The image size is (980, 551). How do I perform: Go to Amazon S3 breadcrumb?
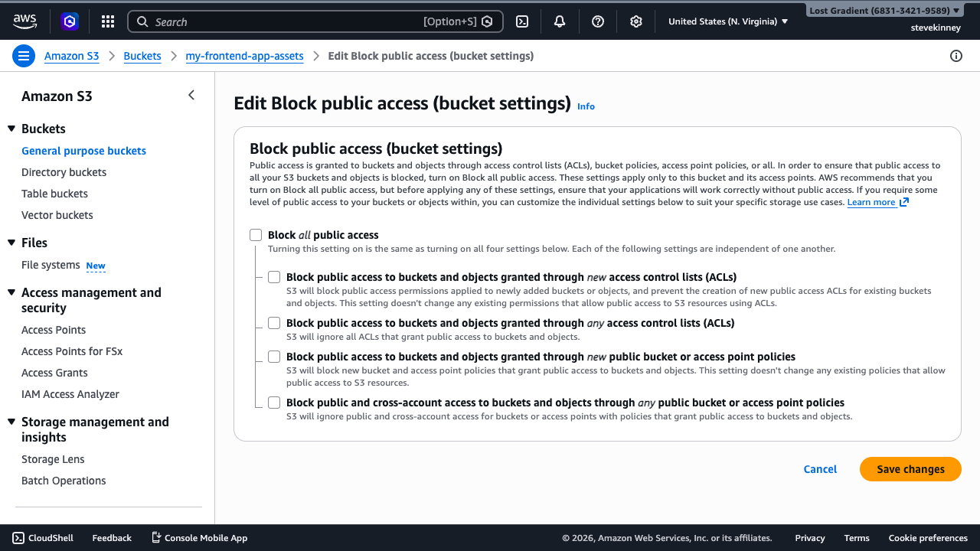tap(71, 56)
